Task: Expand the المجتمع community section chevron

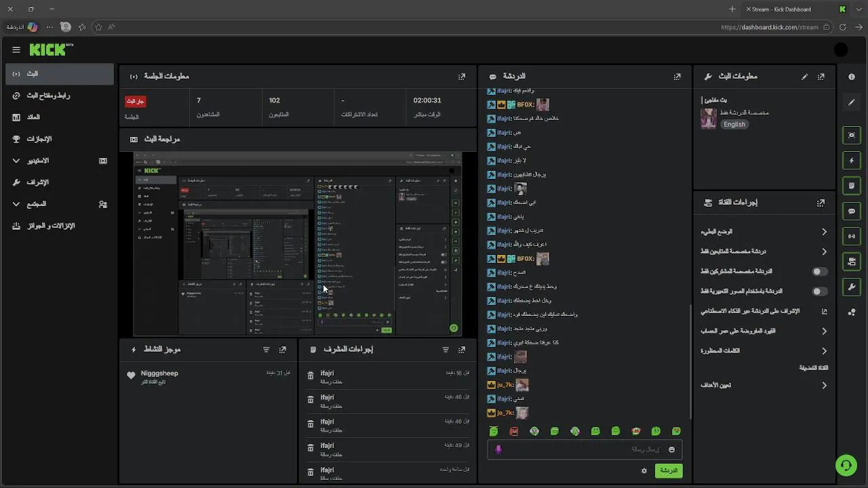Action: [16, 204]
